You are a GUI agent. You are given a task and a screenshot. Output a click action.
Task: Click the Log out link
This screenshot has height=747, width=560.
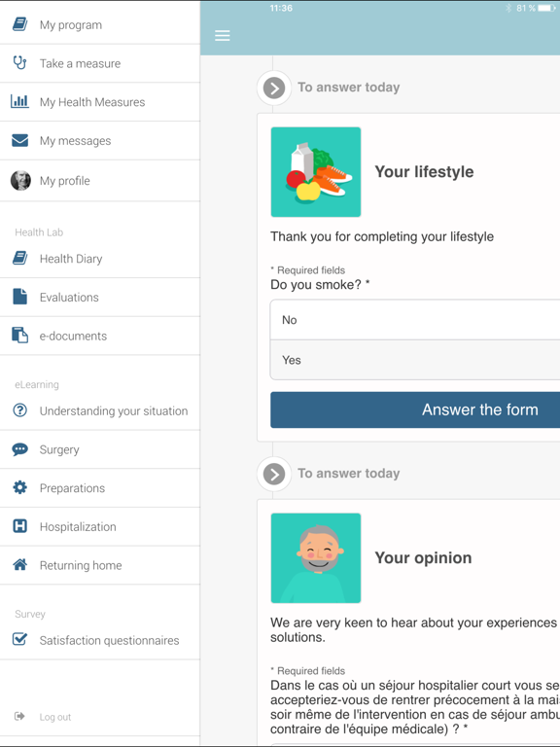tap(54, 717)
